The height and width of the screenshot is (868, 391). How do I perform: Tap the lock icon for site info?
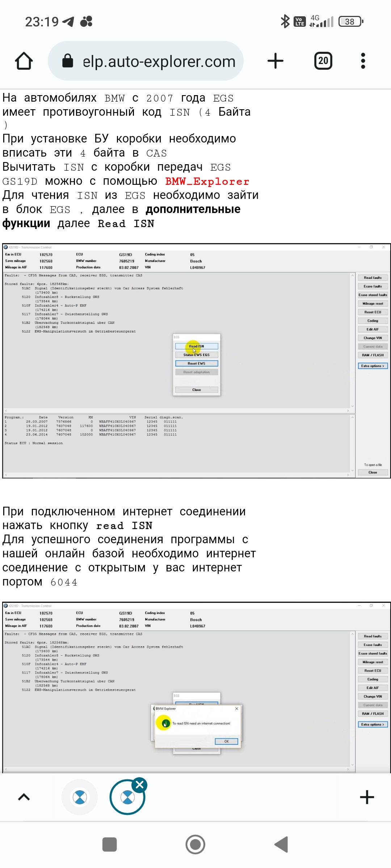pyautogui.click(x=68, y=61)
